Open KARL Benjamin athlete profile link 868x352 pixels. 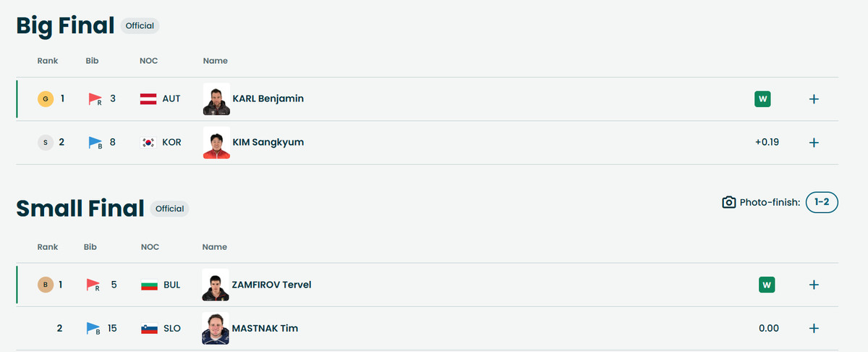(268, 99)
